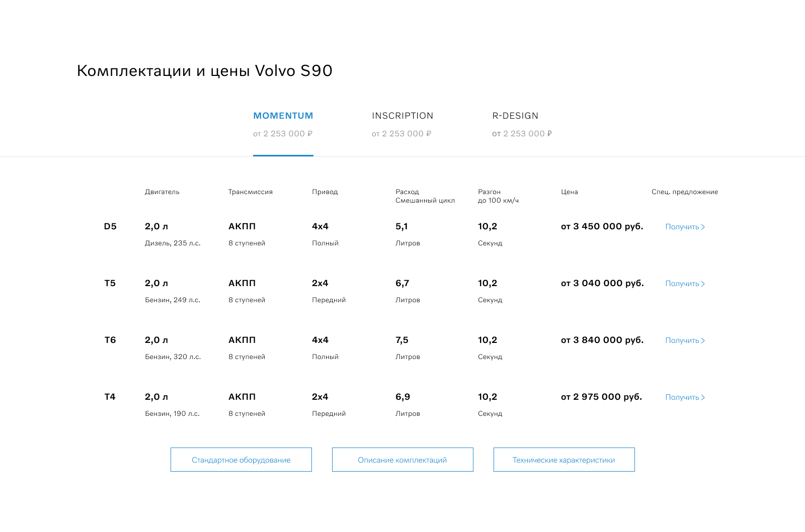This screenshot has height=532, width=805.
Task: Click Получить link for T6 engine
Action: click(x=682, y=340)
